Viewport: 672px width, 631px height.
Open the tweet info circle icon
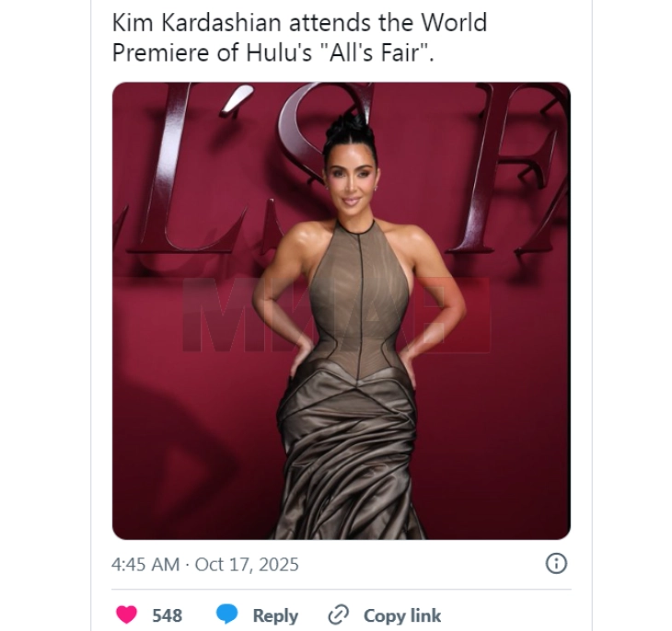[x=556, y=563]
